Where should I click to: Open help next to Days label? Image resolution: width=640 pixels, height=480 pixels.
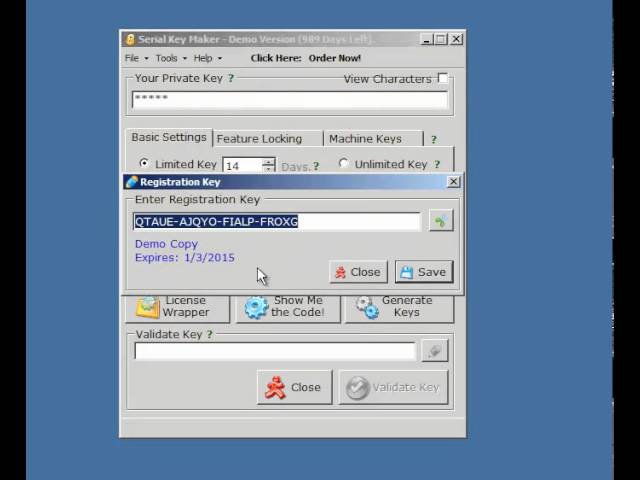[316, 167]
